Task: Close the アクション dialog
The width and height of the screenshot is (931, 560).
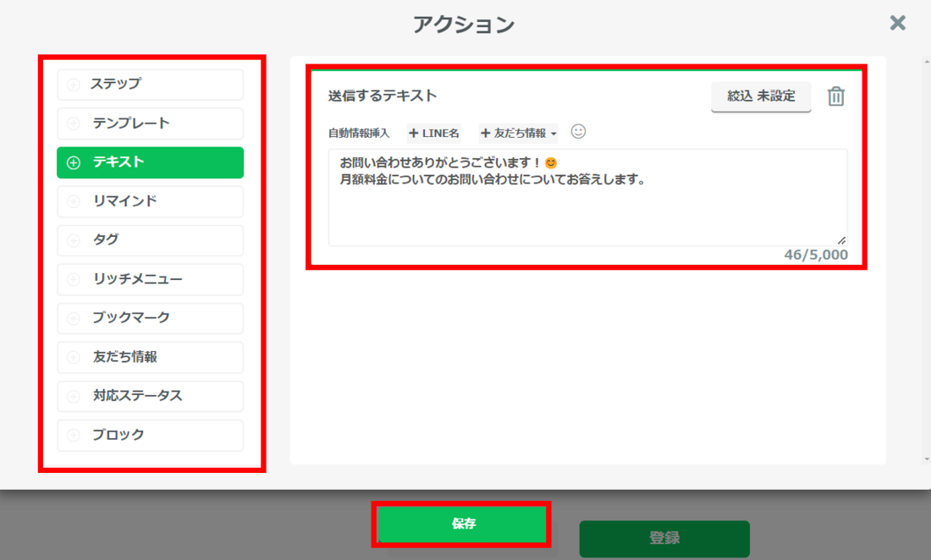Action: (x=897, y=23)
